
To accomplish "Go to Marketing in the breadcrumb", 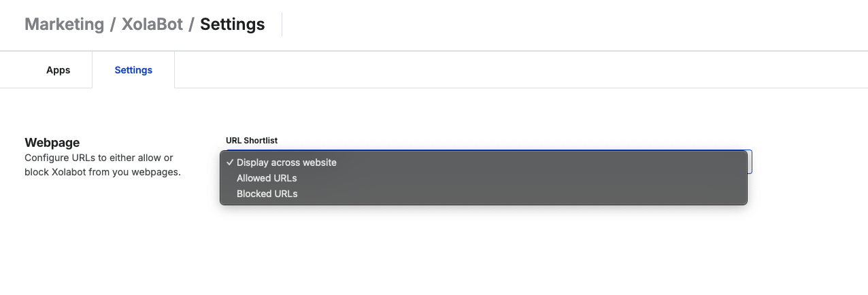I will point(64,24).
